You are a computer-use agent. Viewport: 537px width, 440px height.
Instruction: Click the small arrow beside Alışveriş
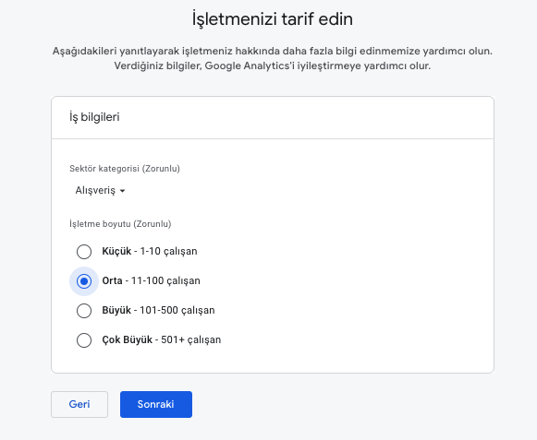[123, 191]
